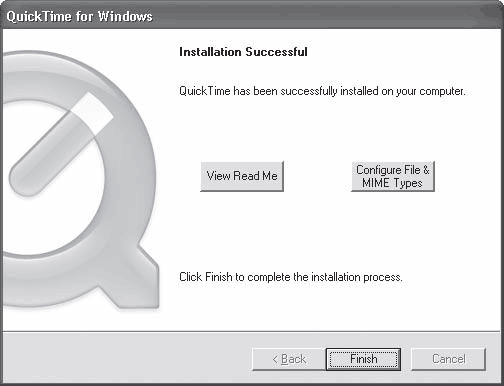This screenshot has height=386, width=504.
Task: Click the blank area between the two middle buttons
Action: [x=317, y=176]
